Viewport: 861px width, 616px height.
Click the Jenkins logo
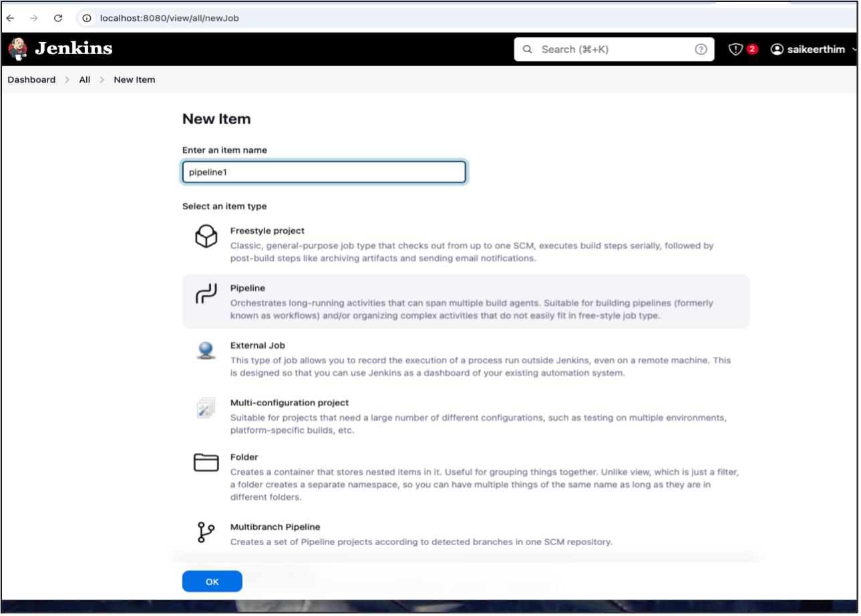click(17, 49)
